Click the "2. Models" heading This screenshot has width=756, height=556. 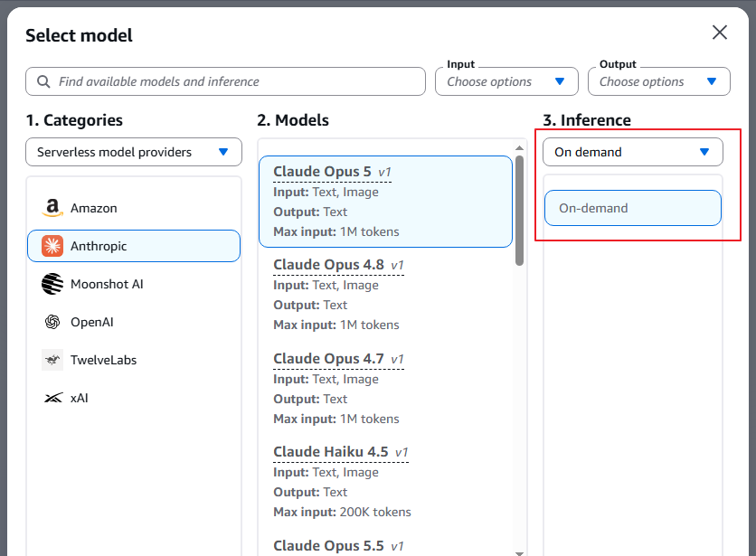point(293,120)
